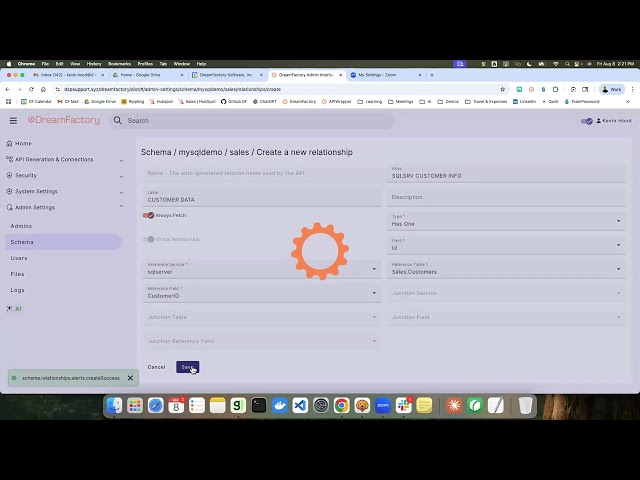Click the Cancel button

tap(156, 367)
